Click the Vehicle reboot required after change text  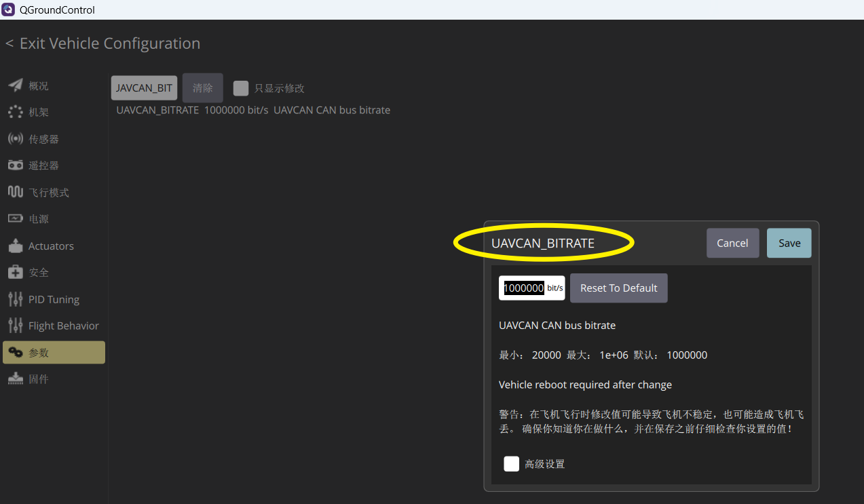585,385
